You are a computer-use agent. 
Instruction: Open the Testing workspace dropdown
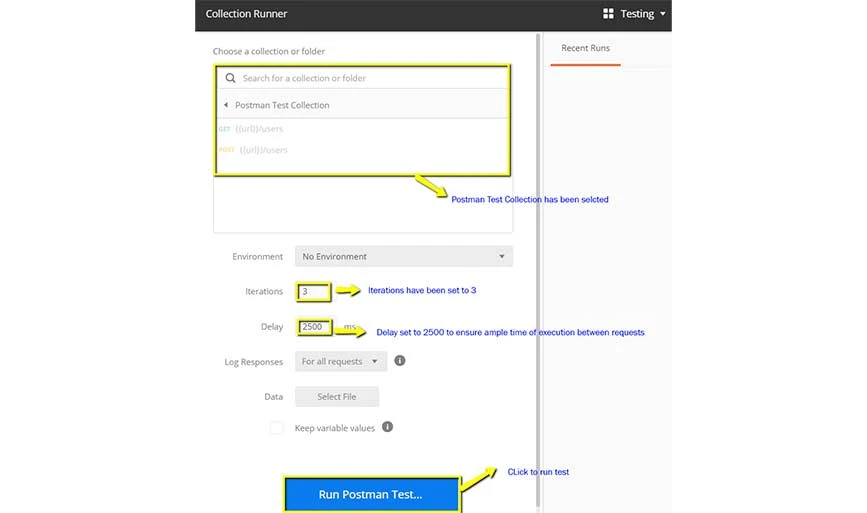tap(643, 14)
